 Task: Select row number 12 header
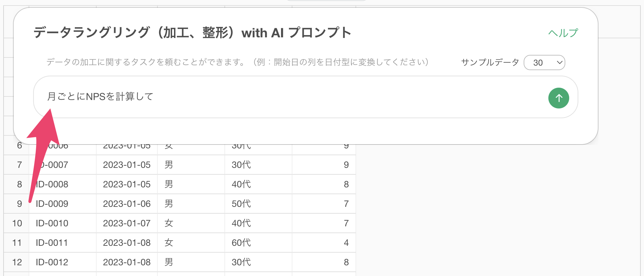click(17, 262)
